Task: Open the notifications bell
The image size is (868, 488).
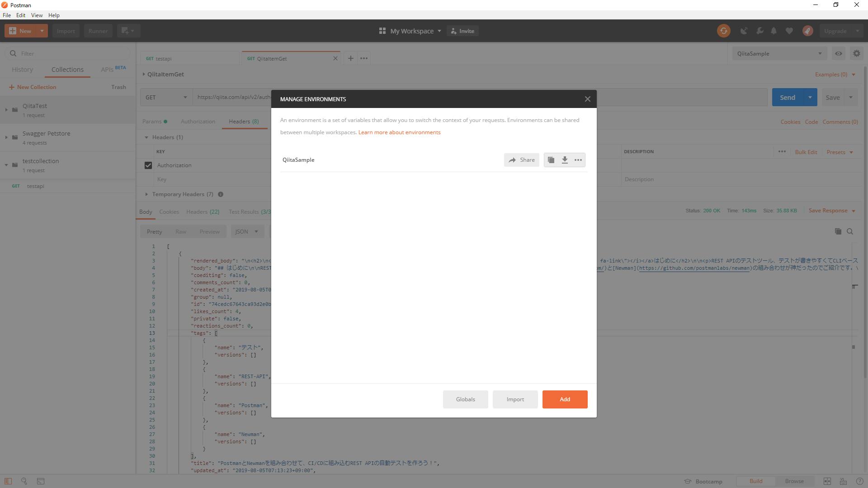Action: (774, 31)
